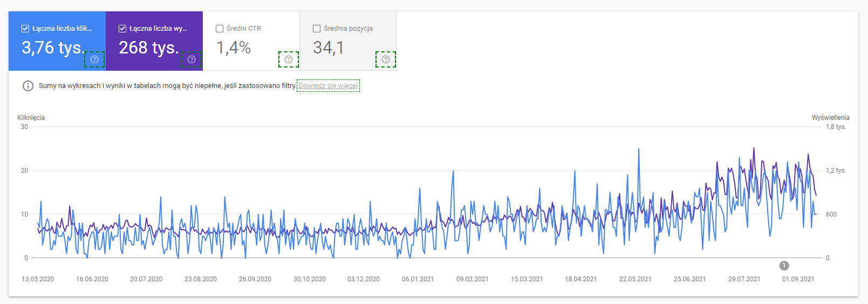Viewport: 868px width, 304px height.
Task: Click the 06.01.2021 date label
Action: pos(418,279)
